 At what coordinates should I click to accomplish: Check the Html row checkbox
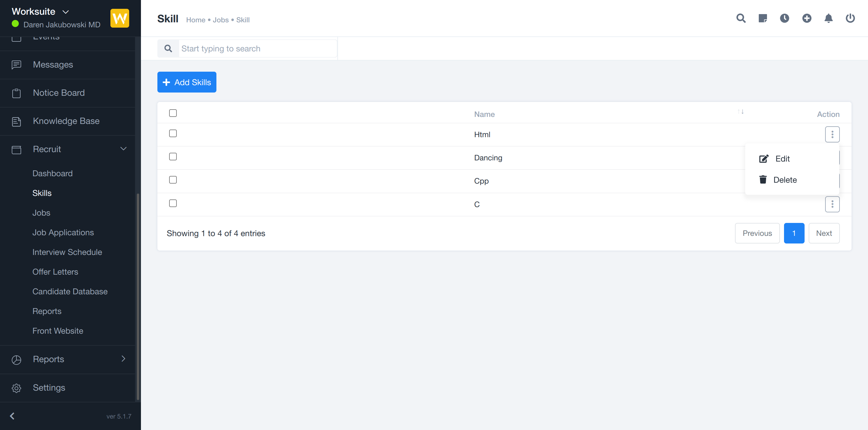[x=173, y=133]
